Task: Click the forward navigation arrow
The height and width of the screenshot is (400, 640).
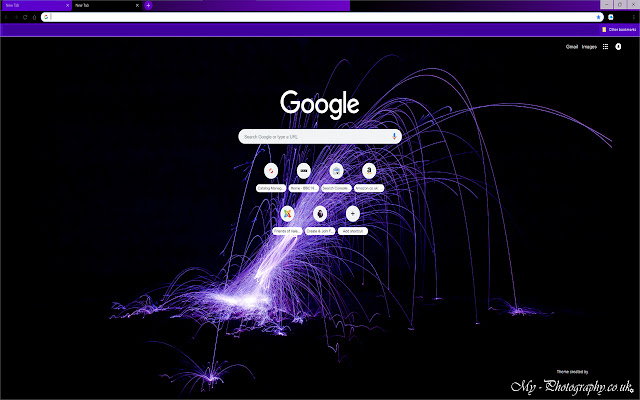Action: tap(16, 17)
